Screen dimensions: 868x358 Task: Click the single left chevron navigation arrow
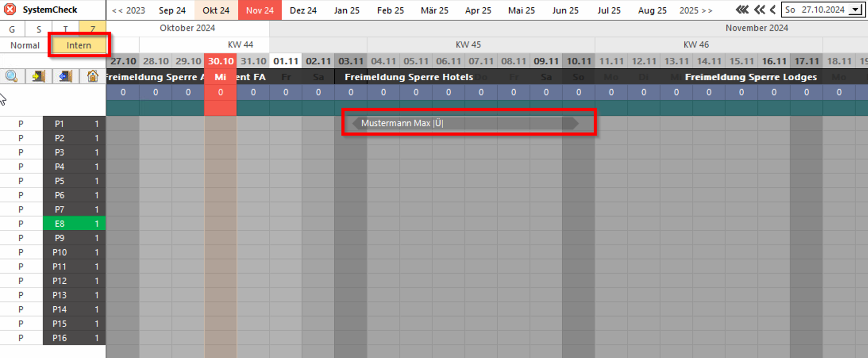773,10
